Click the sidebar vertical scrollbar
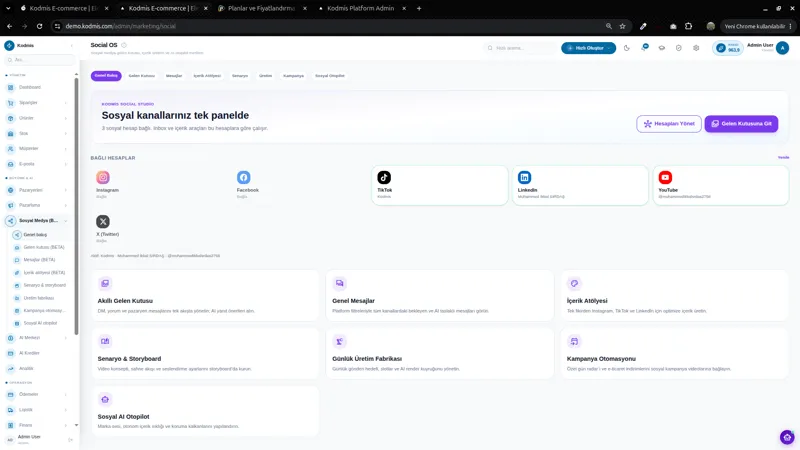Viewport: 800px width, 450px height. 77,207
